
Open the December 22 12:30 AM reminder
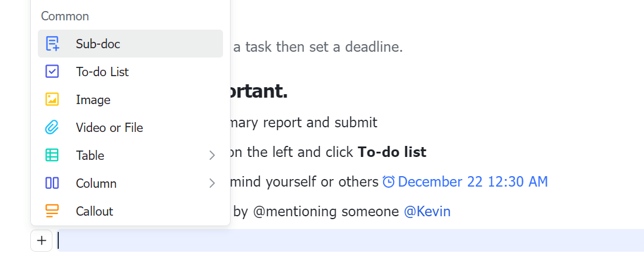473,181
